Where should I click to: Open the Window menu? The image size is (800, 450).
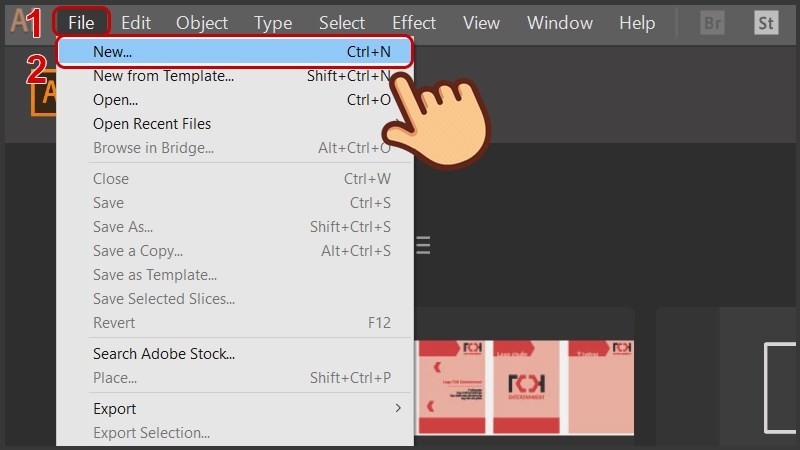[x=559, y=22]
